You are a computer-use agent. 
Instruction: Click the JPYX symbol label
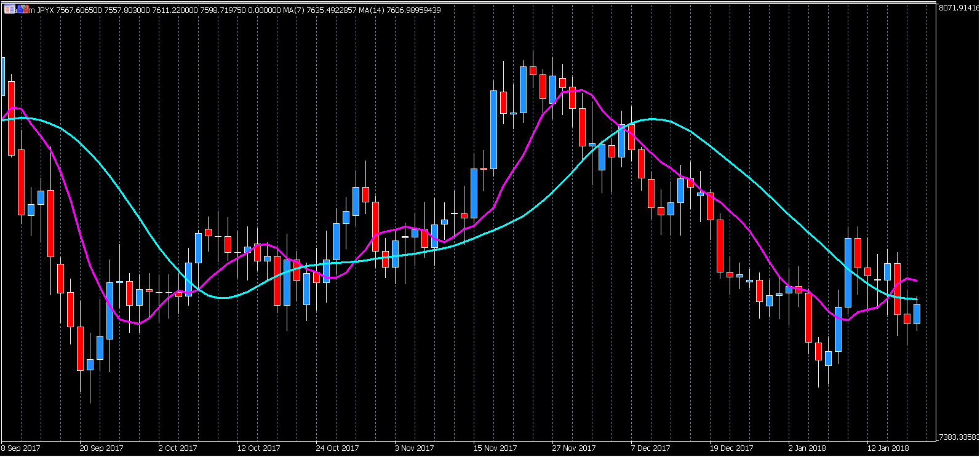[x=46, y=10]
